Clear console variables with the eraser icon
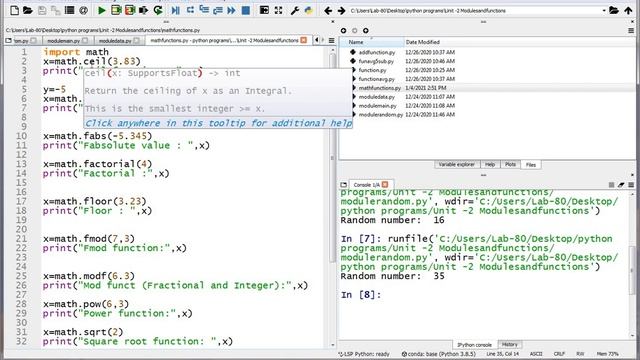Screen dimensions: 640x360 621,185
